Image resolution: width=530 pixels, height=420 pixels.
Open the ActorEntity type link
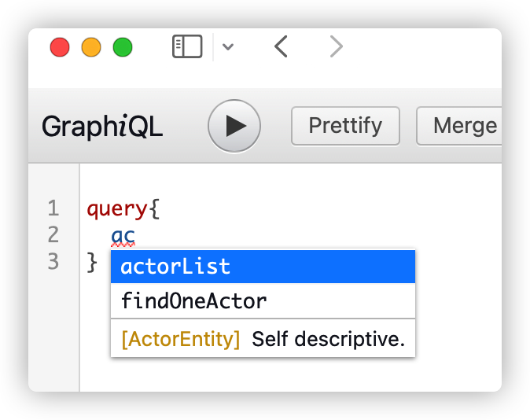coord(181,340)
